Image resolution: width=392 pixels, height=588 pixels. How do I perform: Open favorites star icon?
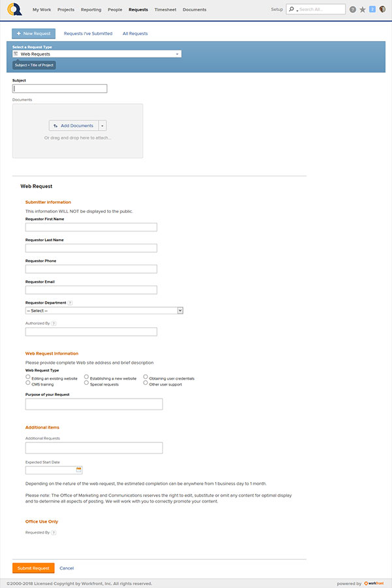pos(363,10)
